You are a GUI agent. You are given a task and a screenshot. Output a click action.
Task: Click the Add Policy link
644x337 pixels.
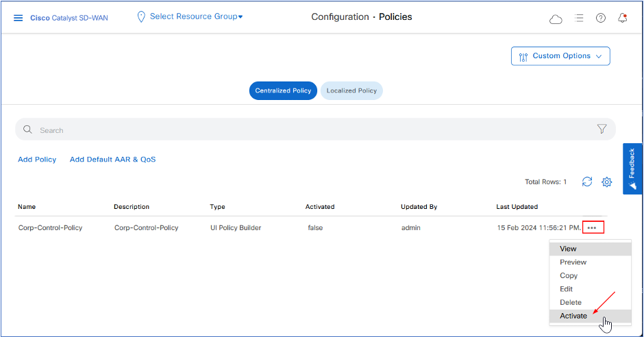pyautogui.click(x=37, y=160)
